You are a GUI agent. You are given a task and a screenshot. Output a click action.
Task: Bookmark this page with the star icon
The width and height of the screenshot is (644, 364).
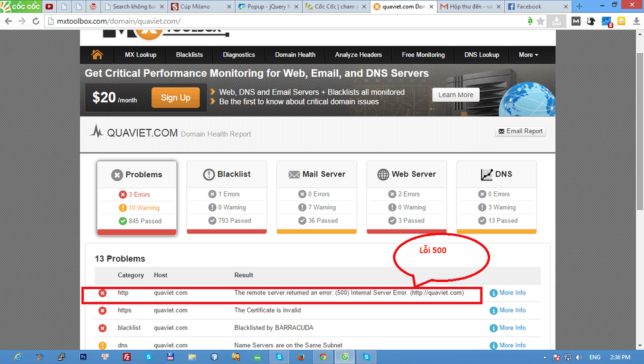[x=540, y=21]
